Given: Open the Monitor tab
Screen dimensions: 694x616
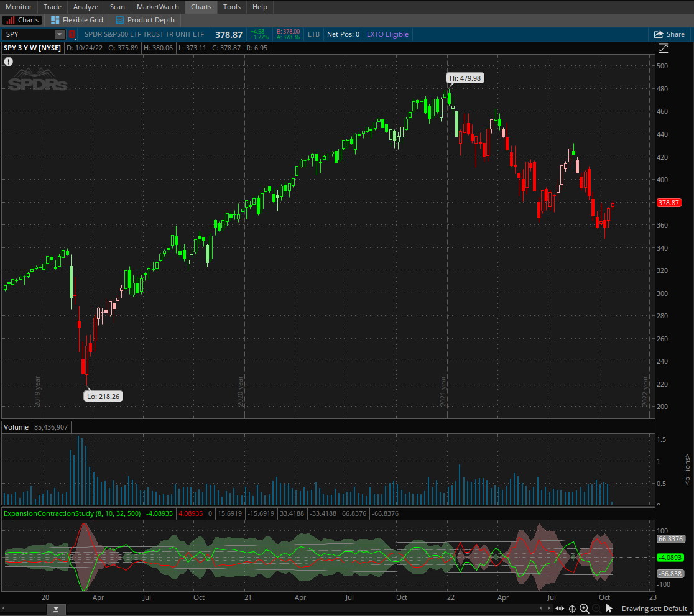Looking at the screenshot, I should click(x=19, y=7).
